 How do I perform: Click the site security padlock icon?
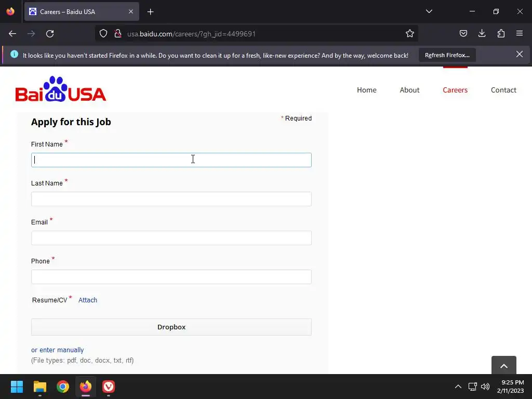point(118,34)
